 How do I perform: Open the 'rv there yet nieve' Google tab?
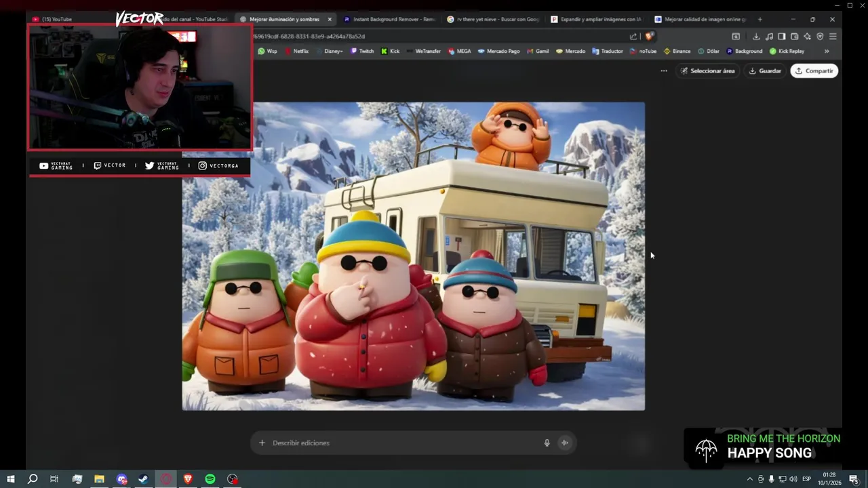493,19
